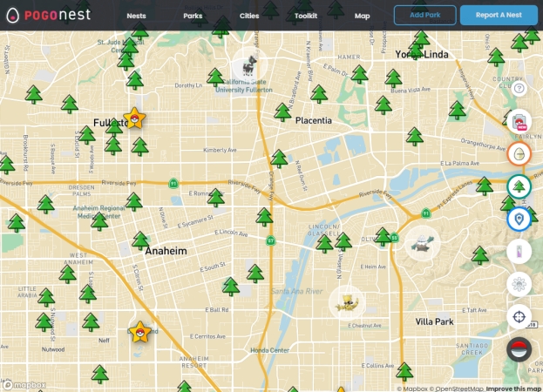
Task: Click the Honda Center map label
Action: tap(270, 350)
